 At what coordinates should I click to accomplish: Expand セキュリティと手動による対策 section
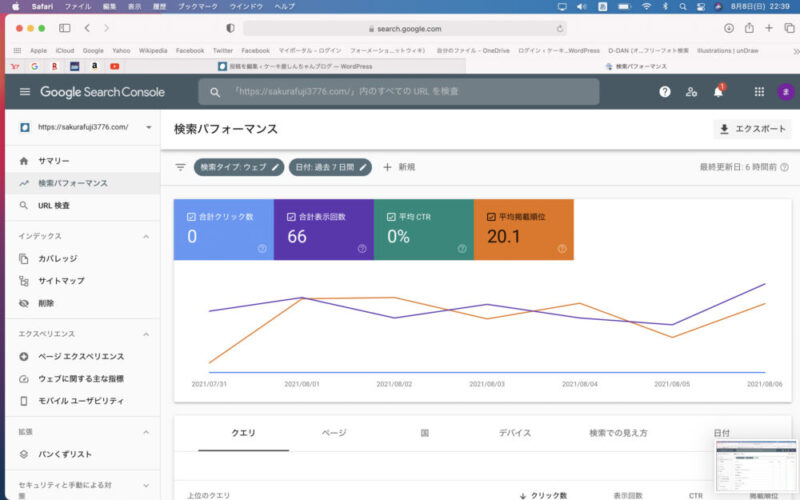click(x=146, y=486)
